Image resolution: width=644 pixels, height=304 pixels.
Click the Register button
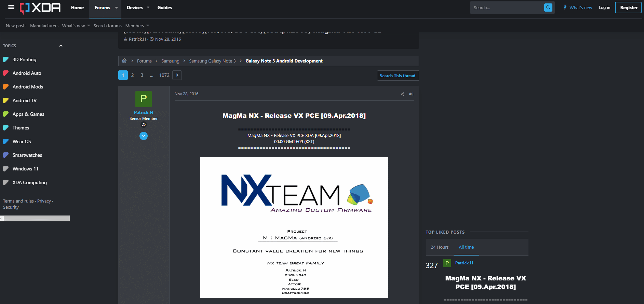pyautogui.click(x=628, y=8)
